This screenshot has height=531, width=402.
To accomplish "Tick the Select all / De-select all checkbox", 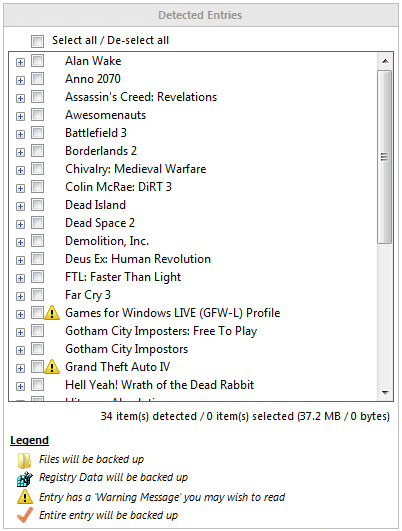I will 37,41.
